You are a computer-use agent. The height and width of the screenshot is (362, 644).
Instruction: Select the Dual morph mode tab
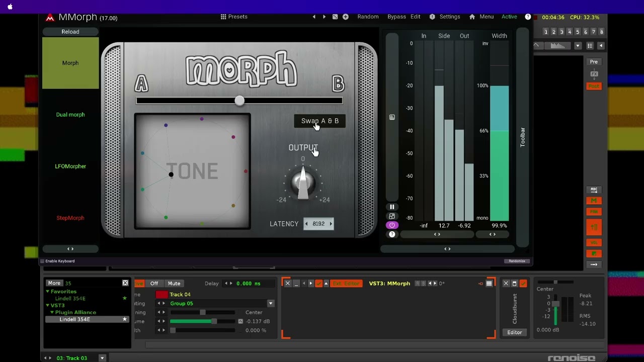tap(70, 115)
